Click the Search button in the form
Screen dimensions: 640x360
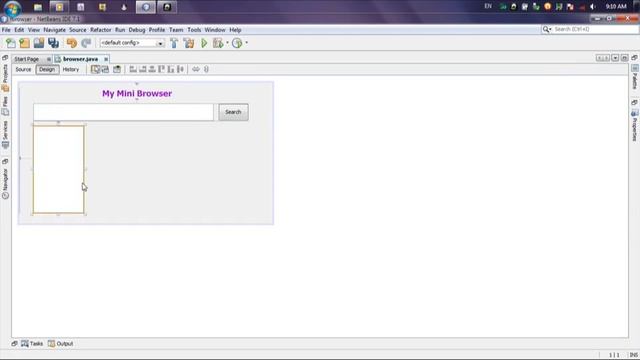(x=233, y=112)
